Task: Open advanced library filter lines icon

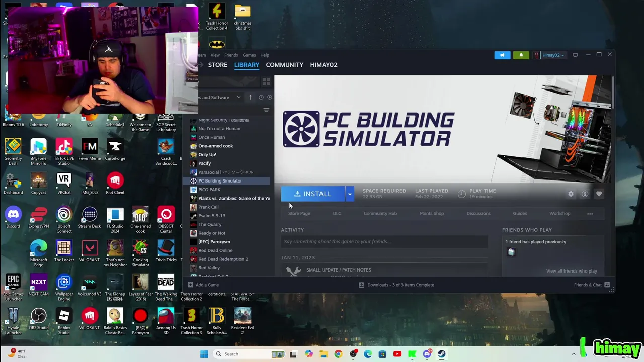Action: (266, 110)
